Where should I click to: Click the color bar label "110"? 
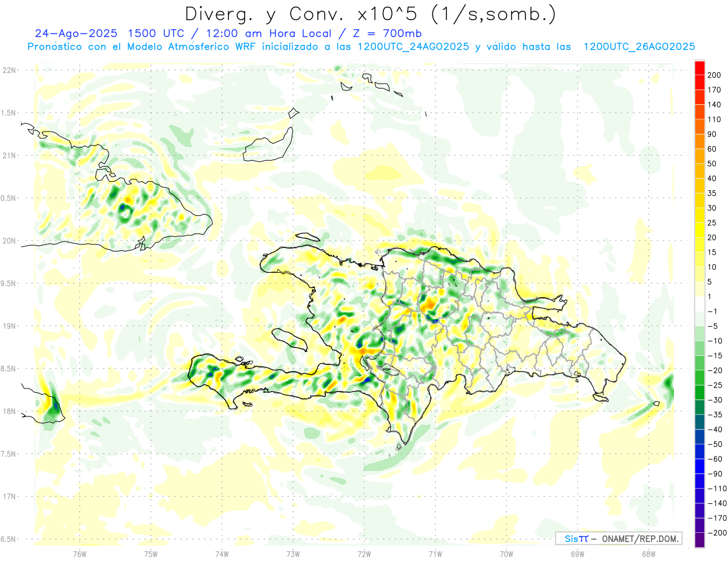(x=714, y=119)
